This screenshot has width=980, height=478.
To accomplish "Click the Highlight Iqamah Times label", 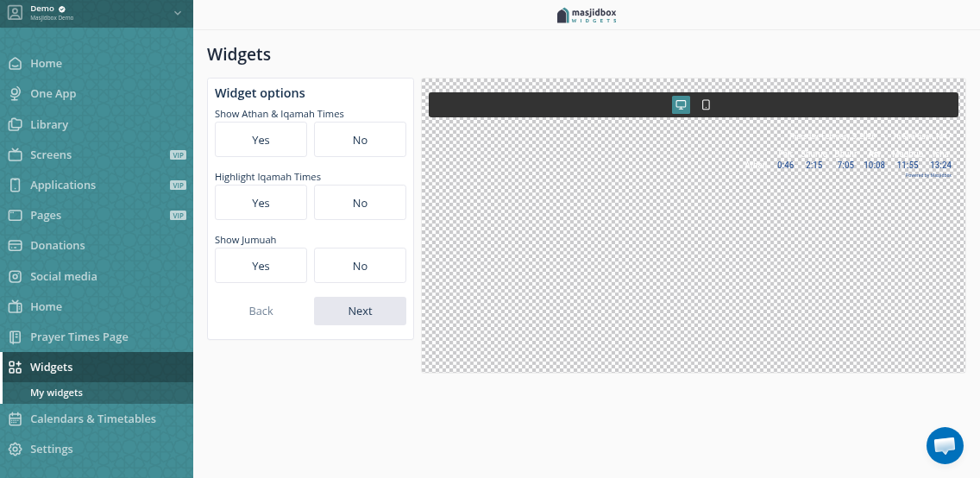I will point(267,177).
